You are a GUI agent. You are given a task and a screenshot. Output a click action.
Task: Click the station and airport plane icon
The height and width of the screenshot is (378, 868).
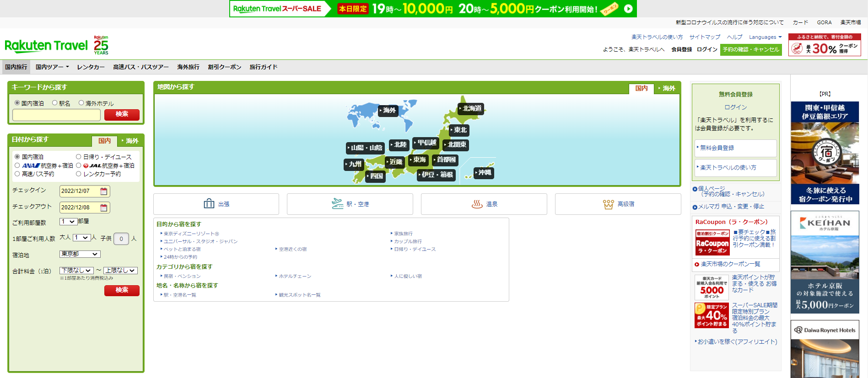[337, 204]
